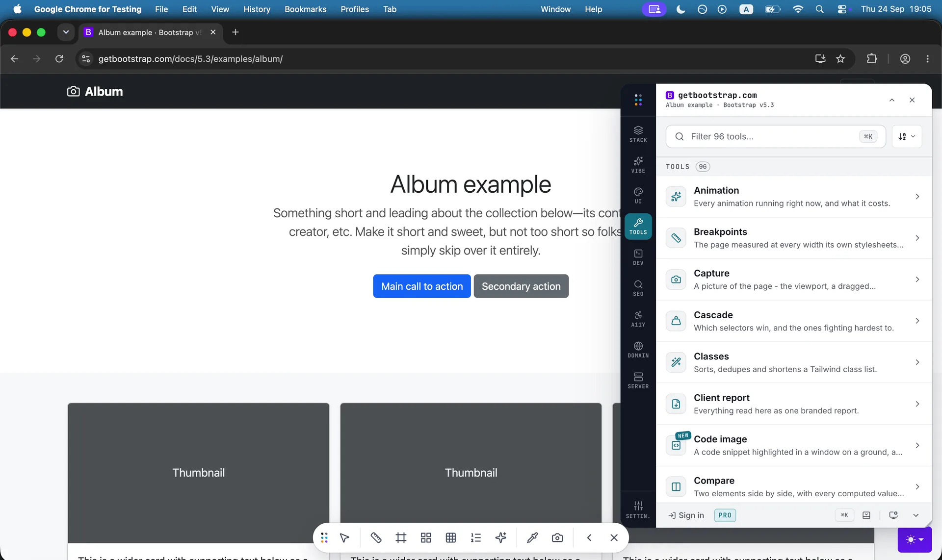Open the Edit menu
This screenshot has width=942, height=560.
[x=189, y=9]
